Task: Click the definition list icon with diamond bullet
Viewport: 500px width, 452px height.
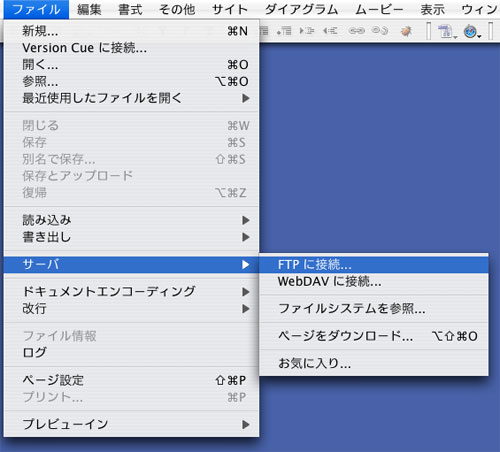Action: coord(284,31)
